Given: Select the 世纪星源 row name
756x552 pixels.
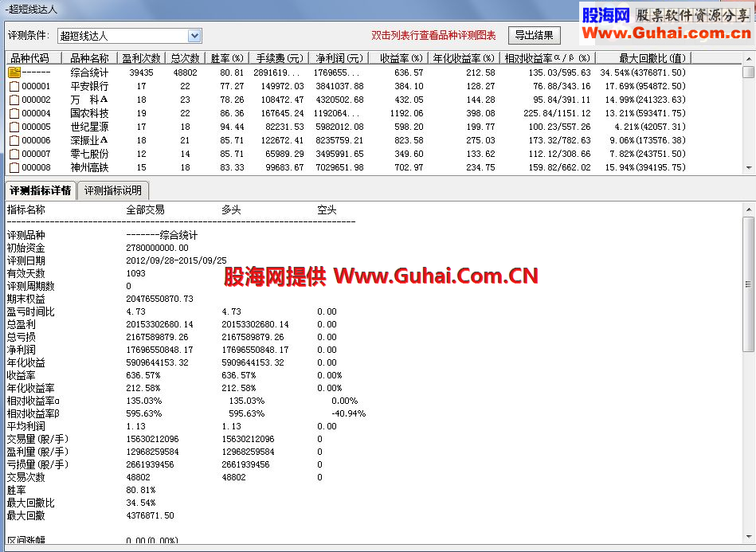Looking at the screenshot, I should click(x=89, y=127).
